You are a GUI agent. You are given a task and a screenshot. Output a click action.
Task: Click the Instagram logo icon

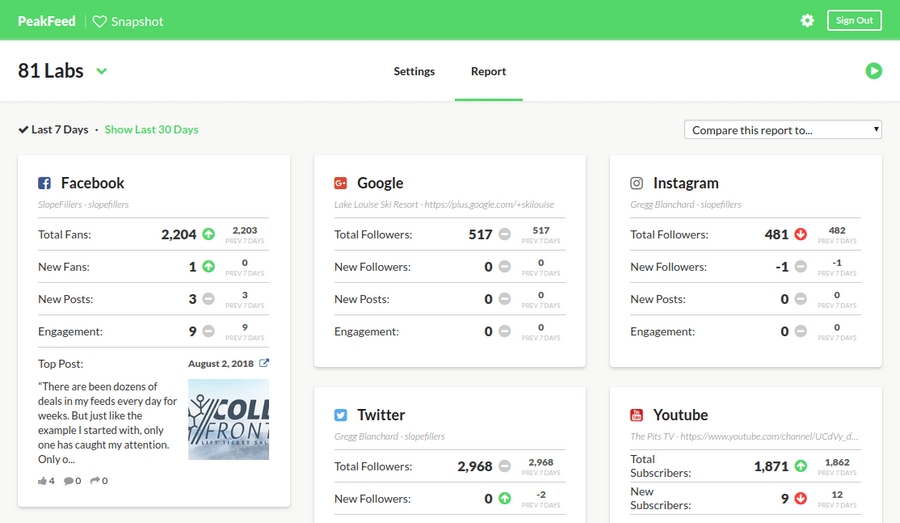point(637,183)
